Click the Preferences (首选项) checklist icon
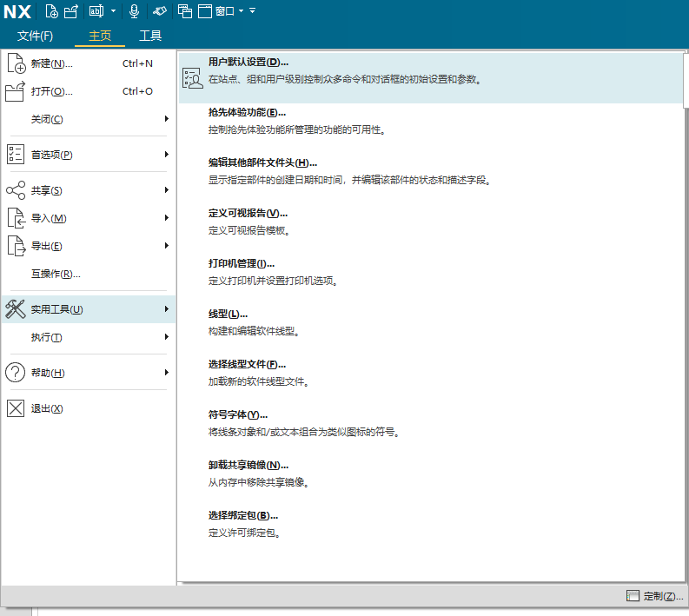689x616 pixels. [x=16, y=155]
